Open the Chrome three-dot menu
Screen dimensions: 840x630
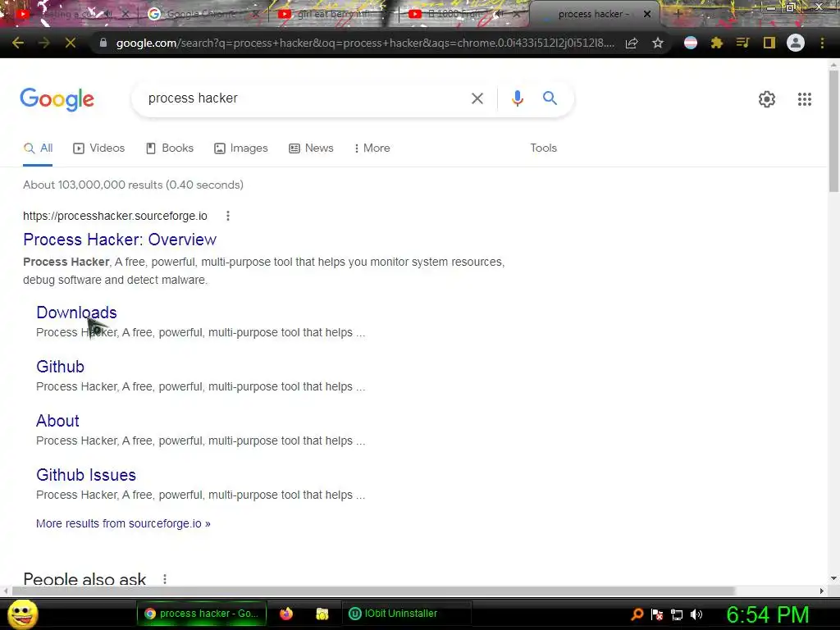[822, 43]
